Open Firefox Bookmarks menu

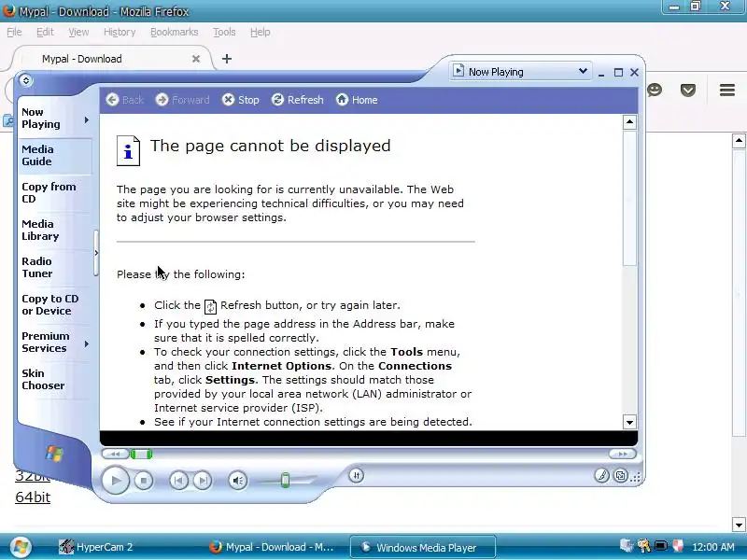click(174, 32)
